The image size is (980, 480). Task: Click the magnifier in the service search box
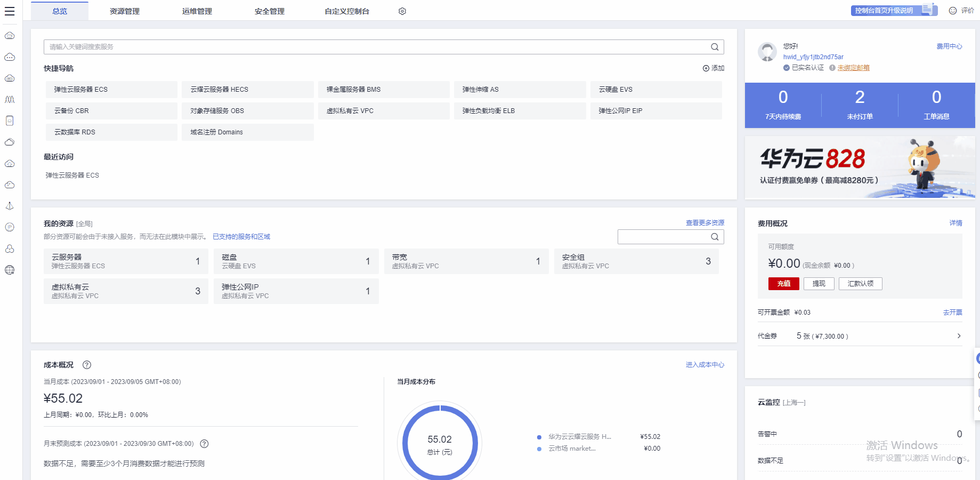click(x=715, y=47)
